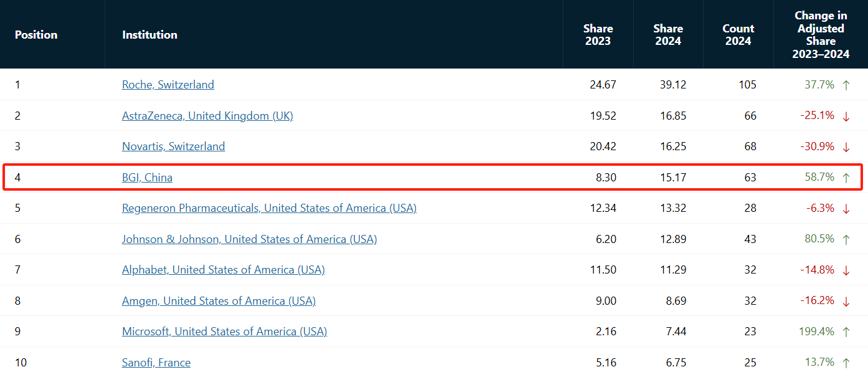Click the Share 2024 value 12.89
The height and width of the screenshot is (377, 868).
(673, 239)
